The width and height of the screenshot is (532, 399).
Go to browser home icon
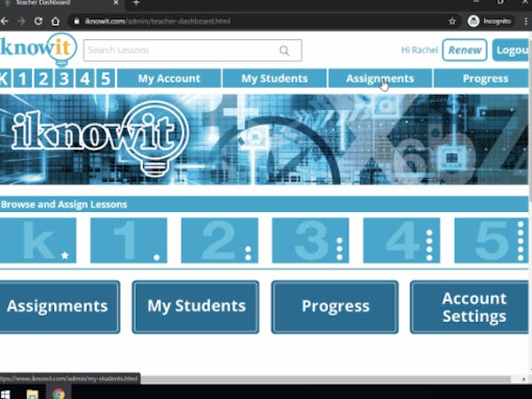(x=55, y=21)
